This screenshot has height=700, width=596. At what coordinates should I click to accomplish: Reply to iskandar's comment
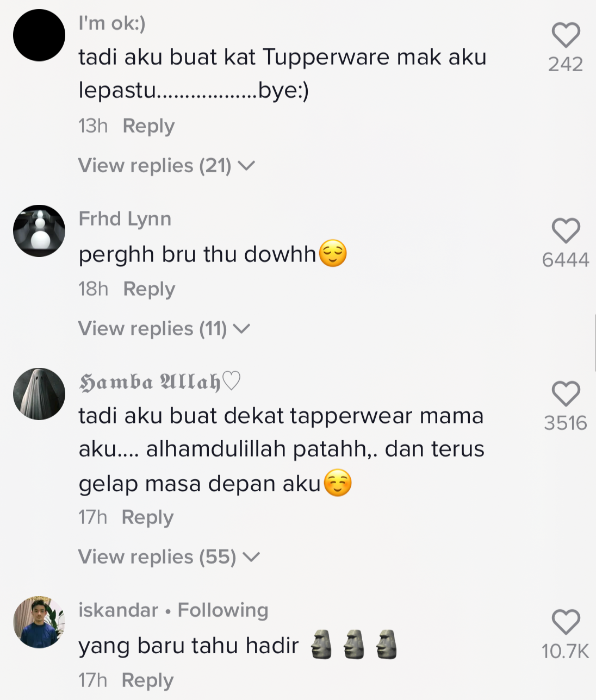147,680
